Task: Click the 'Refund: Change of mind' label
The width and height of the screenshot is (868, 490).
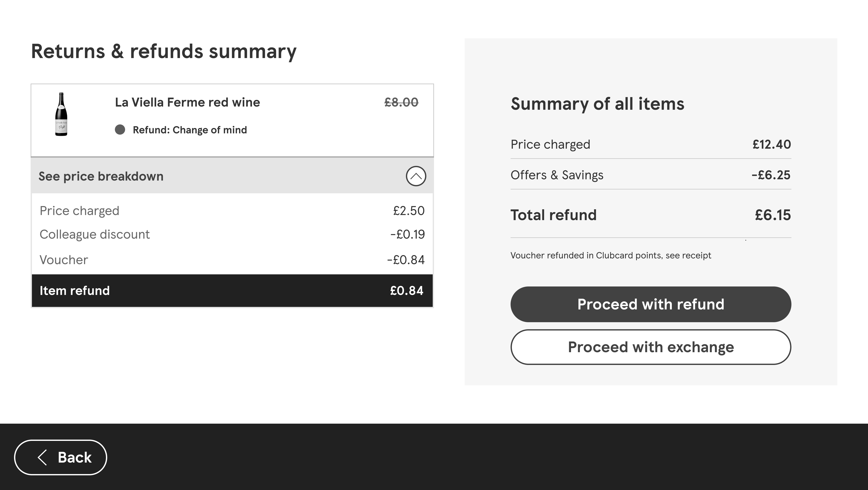Action: pyautogui.click(x=190, y=130)
